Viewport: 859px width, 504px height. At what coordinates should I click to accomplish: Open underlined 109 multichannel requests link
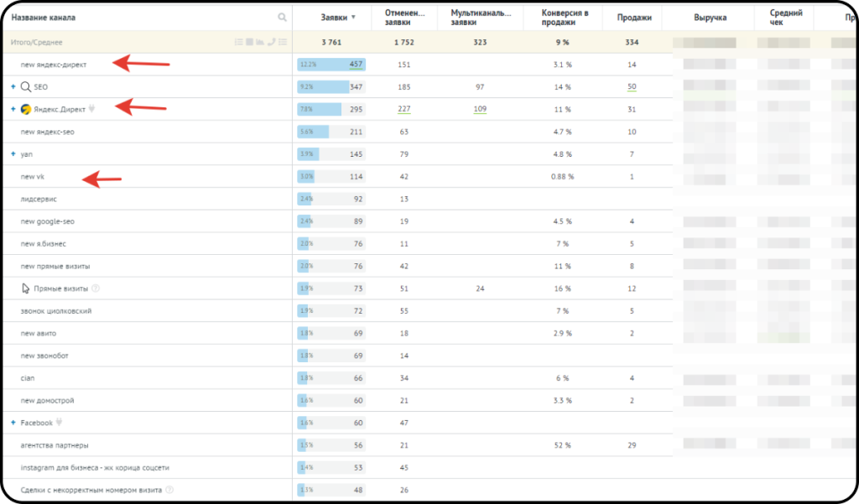click(x=480, y=109)
